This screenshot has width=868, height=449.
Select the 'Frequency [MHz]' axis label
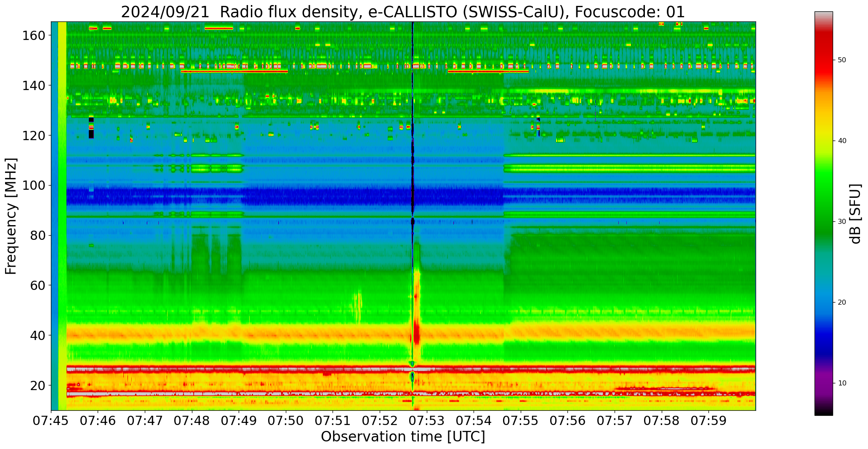[11, 216]
